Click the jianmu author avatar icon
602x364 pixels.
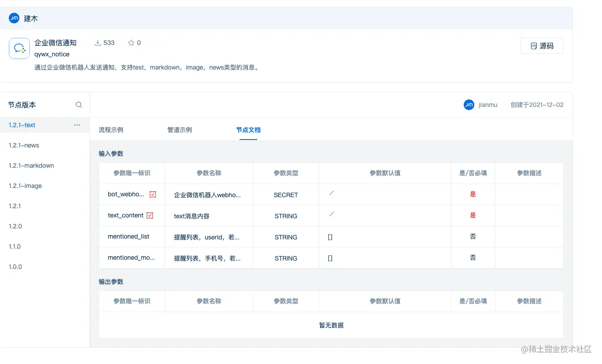(469, 105)
